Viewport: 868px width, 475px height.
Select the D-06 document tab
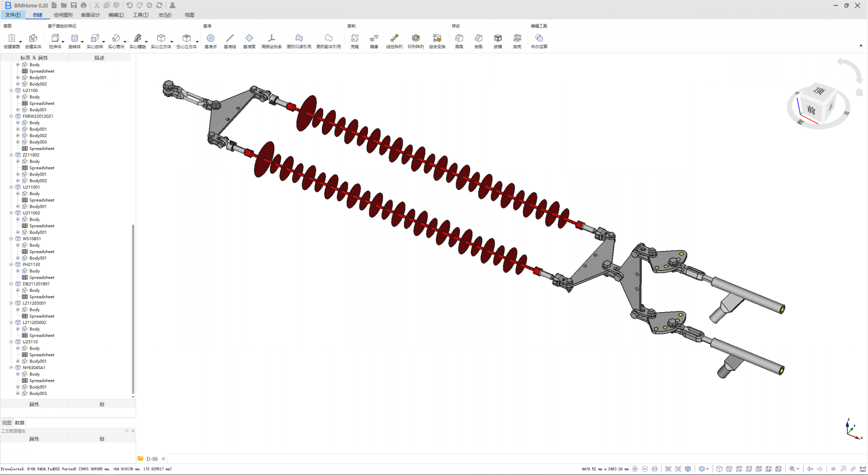[152, 459]
